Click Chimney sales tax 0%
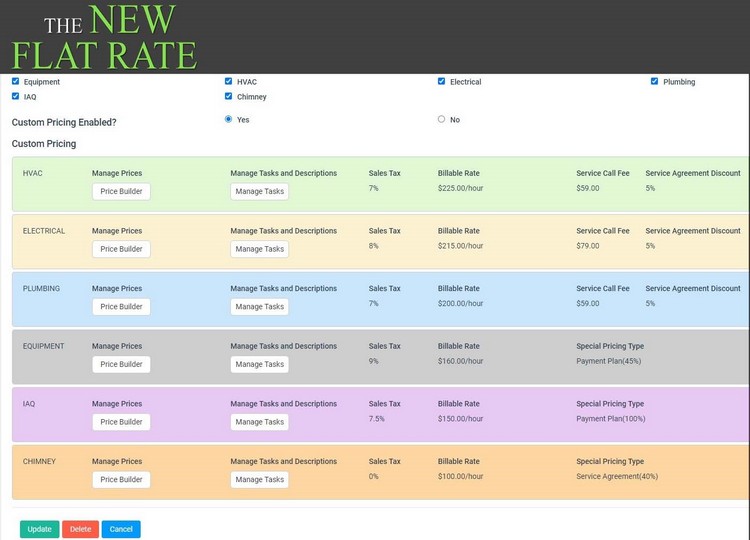Image resolution: width=750 pixels, height=540 pixels. tap(374, 476)
